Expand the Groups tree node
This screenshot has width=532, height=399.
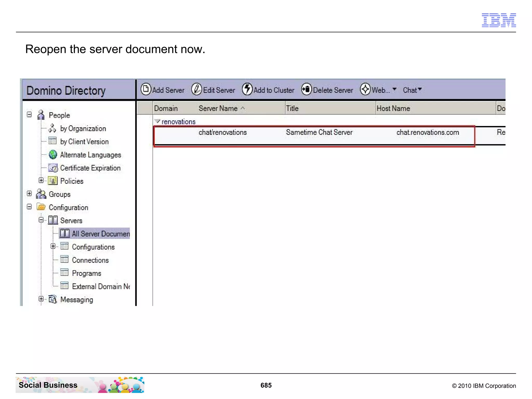pyautogui.click(x=29, y=194)
